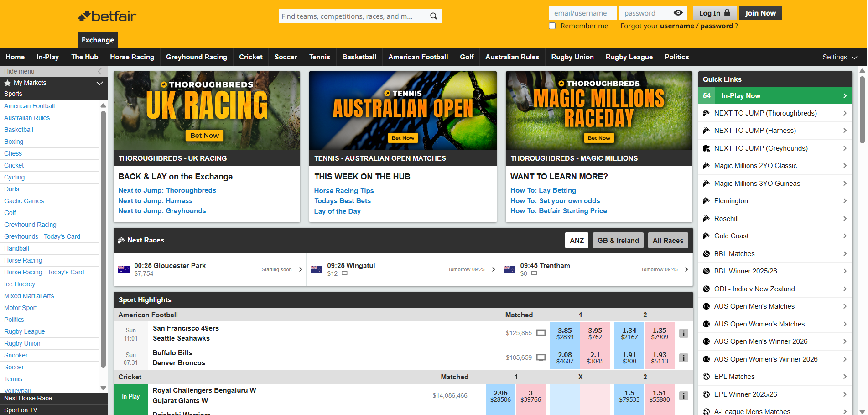This screenshot has width=868, height=415.
Task: Expand Trentham race chevron
Action: (x=686, y=269)
